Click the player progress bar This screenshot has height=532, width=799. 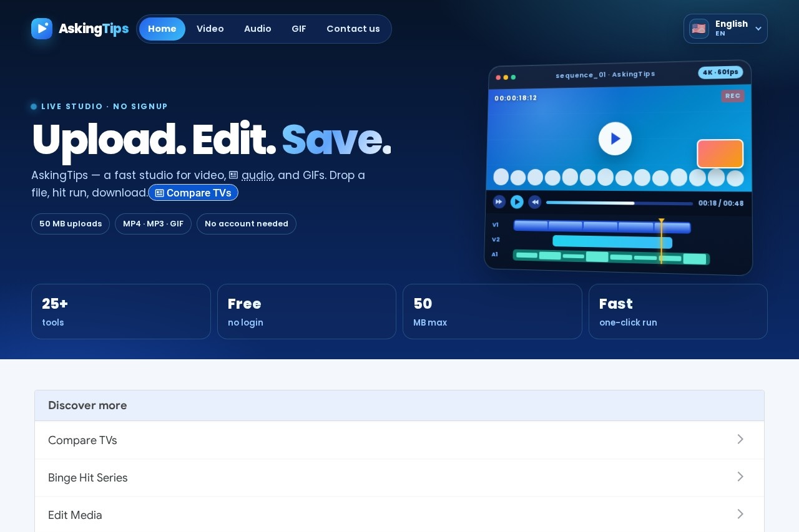pos(619,203)
